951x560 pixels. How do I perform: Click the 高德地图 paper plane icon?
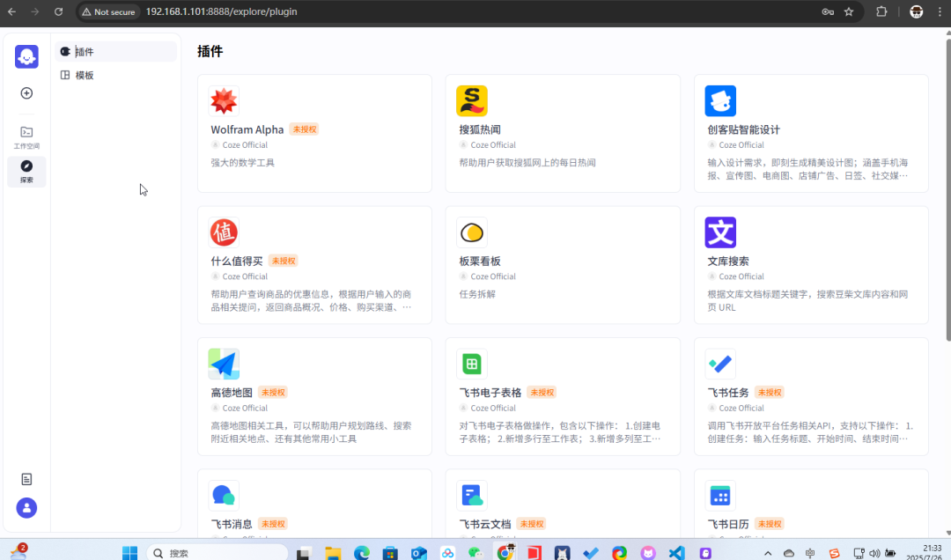(x=224, y=364)
